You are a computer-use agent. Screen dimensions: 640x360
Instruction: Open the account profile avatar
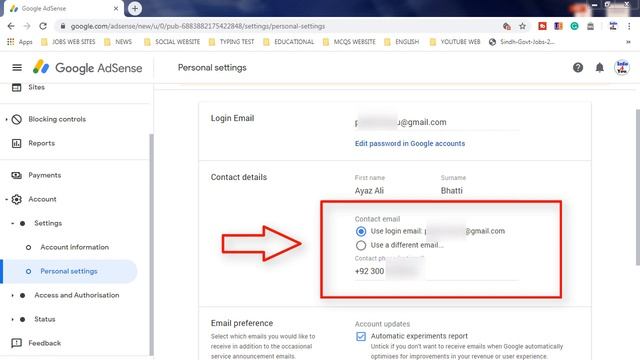coord(622,67)
